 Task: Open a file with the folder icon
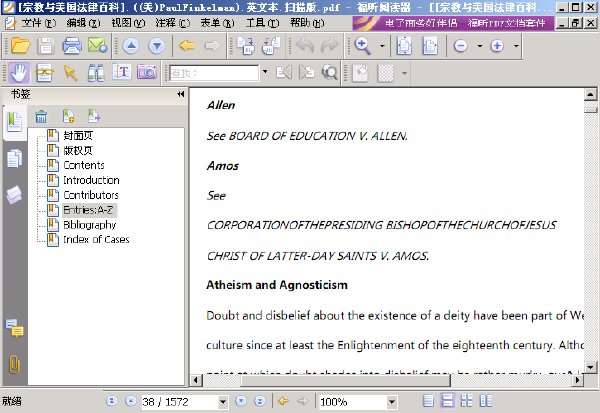pyautogui.click(x=21, y=46)
